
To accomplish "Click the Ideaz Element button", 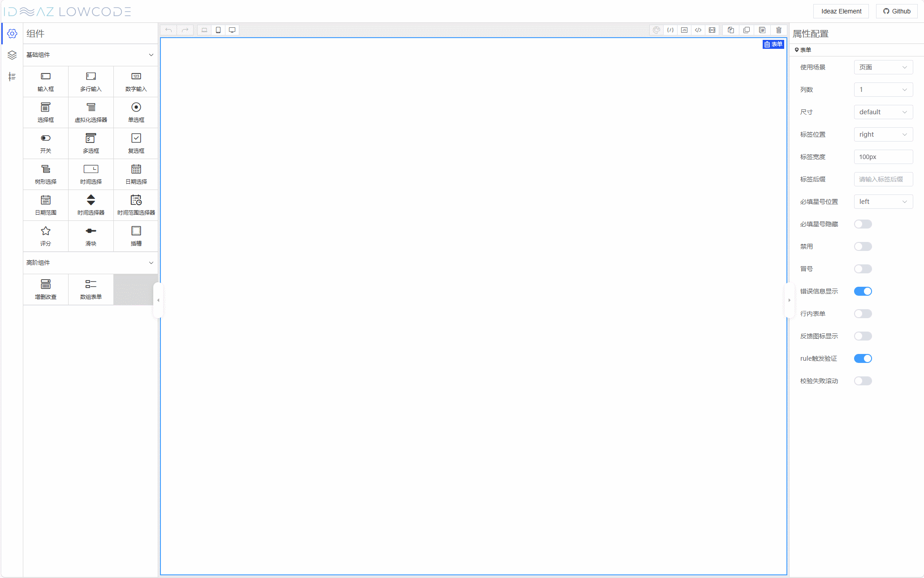I will point(841,11).
